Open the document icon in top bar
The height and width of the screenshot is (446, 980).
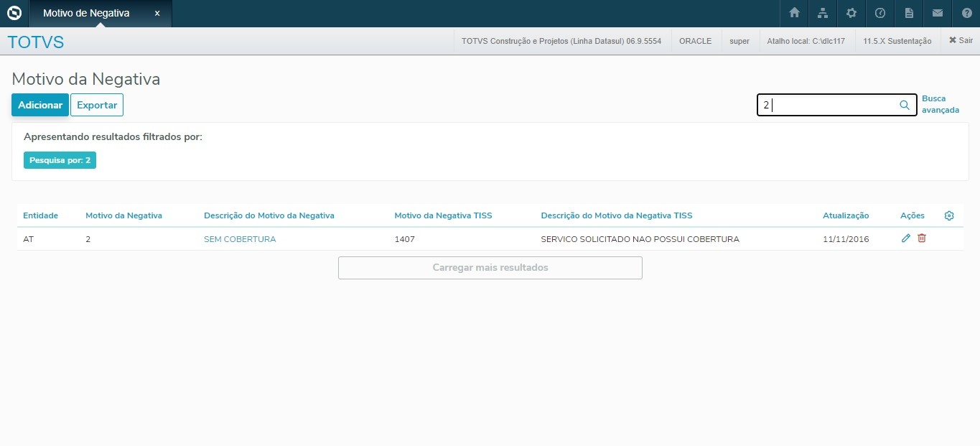909,13
